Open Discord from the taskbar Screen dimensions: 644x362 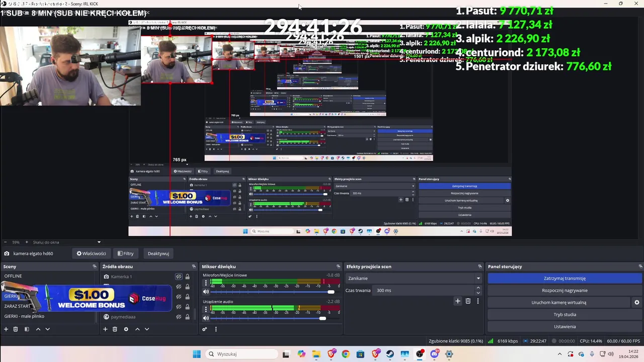pyautogui.click(x=434, y=354)
